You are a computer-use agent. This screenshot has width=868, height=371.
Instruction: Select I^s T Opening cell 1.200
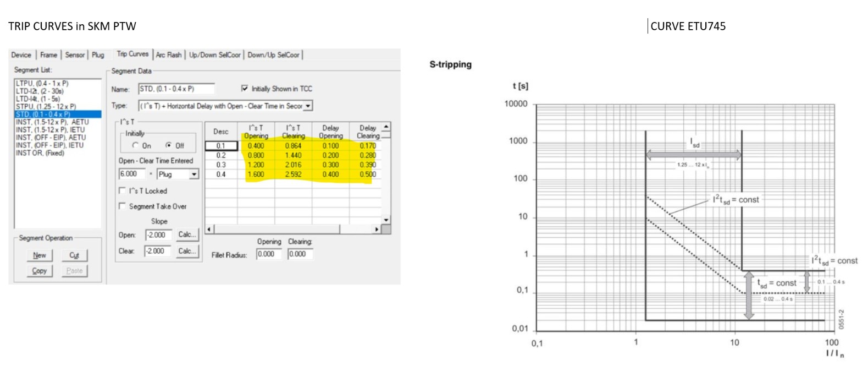(256, 165)
